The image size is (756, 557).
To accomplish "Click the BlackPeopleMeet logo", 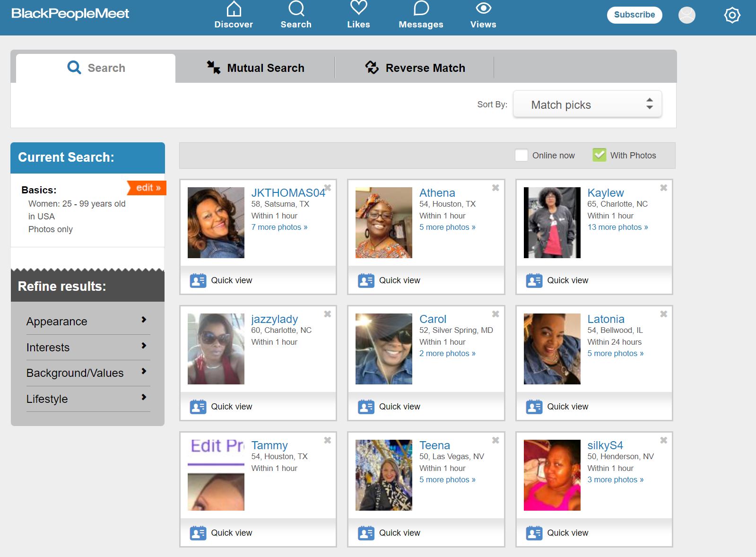I will coord(70,14).
